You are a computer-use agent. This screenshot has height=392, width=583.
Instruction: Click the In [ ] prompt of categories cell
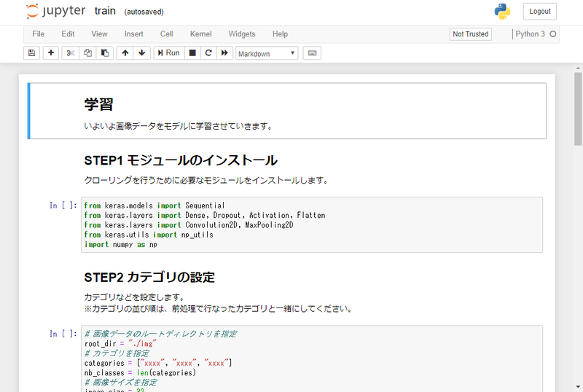(x=63, y=334)
